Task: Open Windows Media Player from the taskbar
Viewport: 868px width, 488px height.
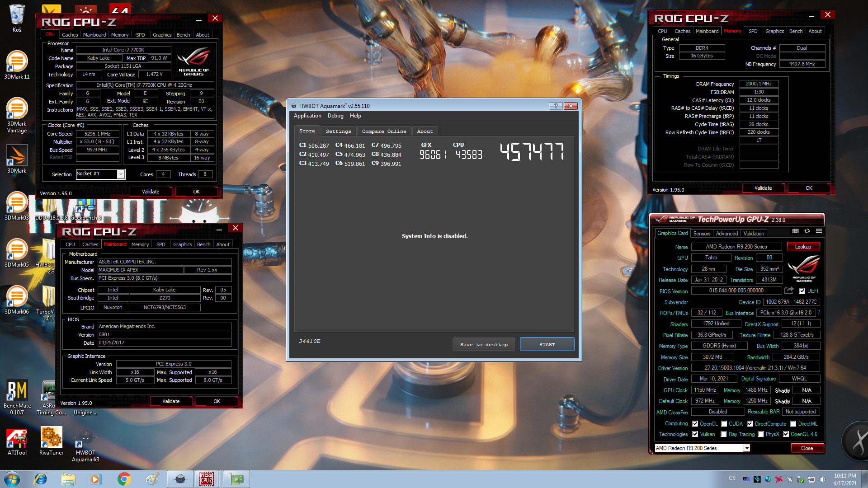Action: pyautogui.click(x=95, y=479)
